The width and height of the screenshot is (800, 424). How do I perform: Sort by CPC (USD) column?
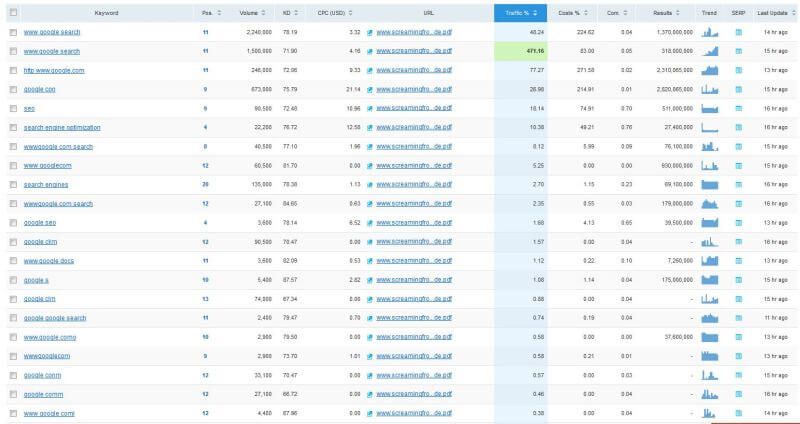tap(334, 13)
